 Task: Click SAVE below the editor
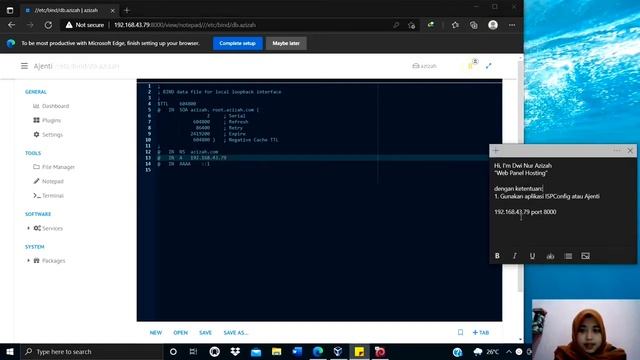[205, 333]
